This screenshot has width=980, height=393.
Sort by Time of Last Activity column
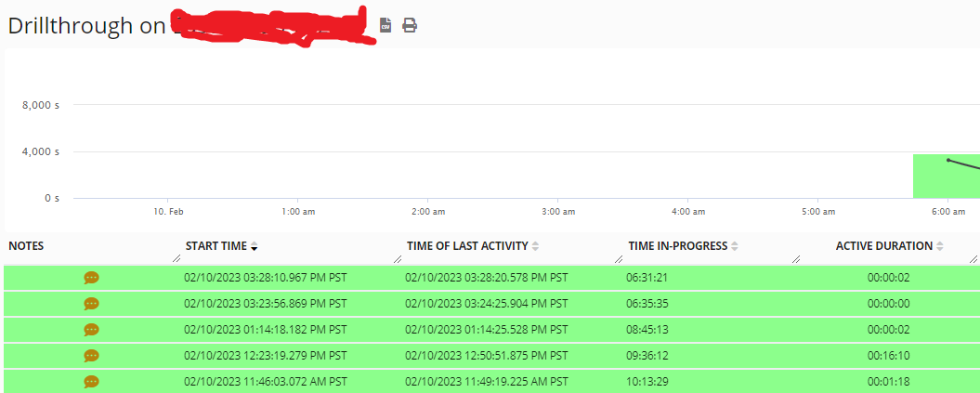(467, 246)
